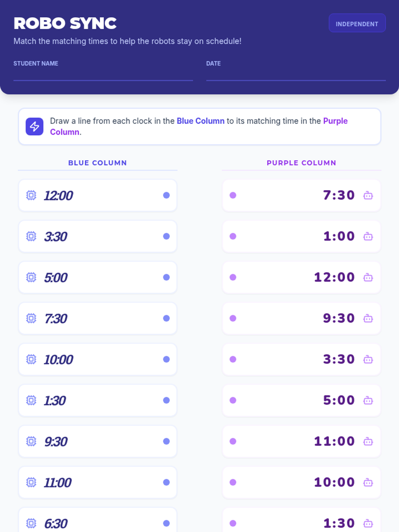This screenshot has height=532, width=399.
Task: Select the purple dot for 9:30
Action: coord(233,318)
